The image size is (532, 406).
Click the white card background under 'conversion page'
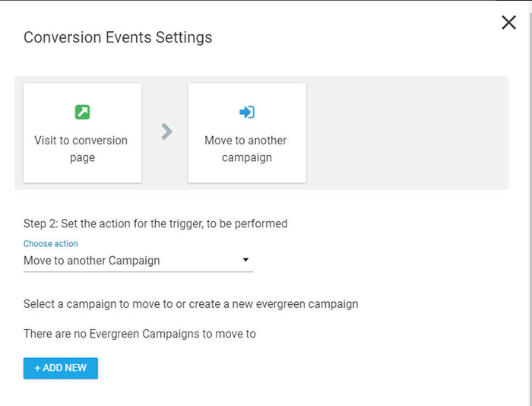(82, 173)
